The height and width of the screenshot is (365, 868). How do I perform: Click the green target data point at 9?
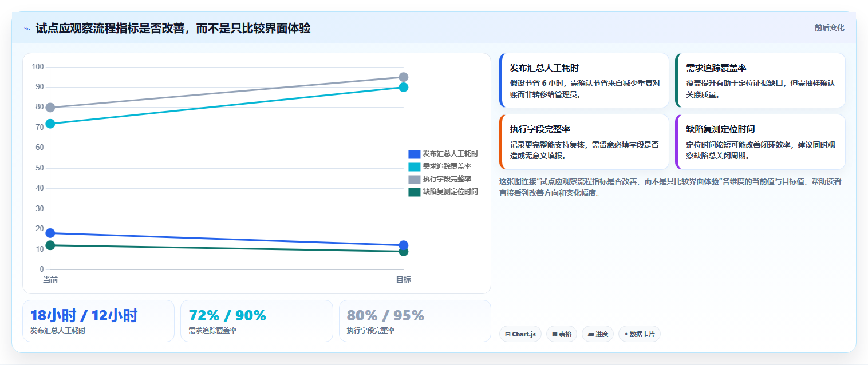coord(404,252)
